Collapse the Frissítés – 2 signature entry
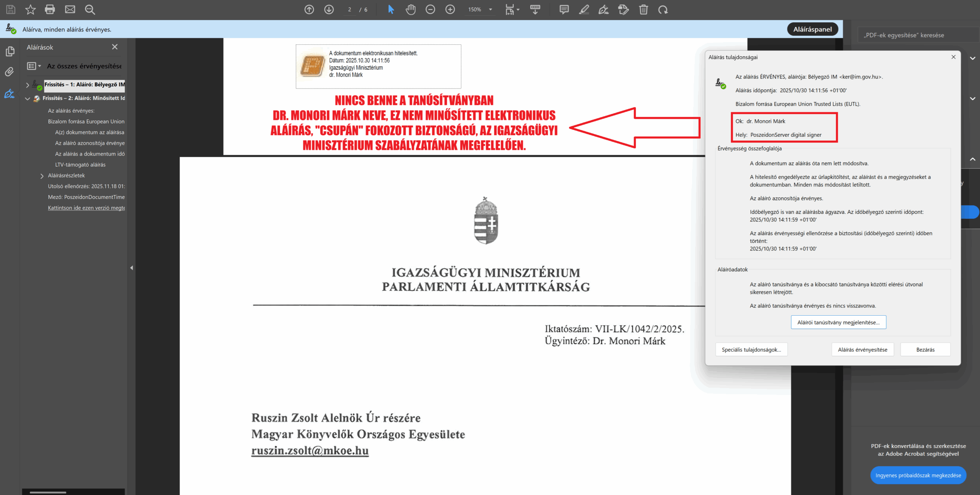980x495 pixels. 28,98
